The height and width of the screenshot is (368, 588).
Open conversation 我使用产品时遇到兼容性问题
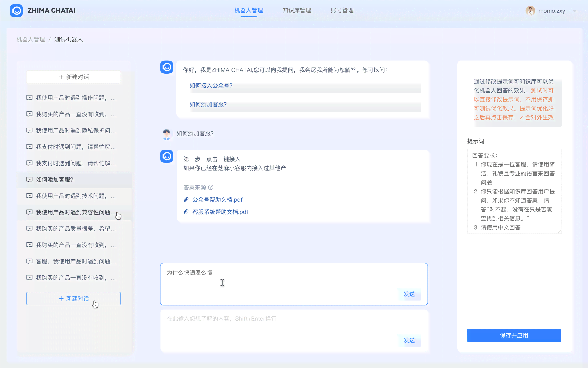74,212
